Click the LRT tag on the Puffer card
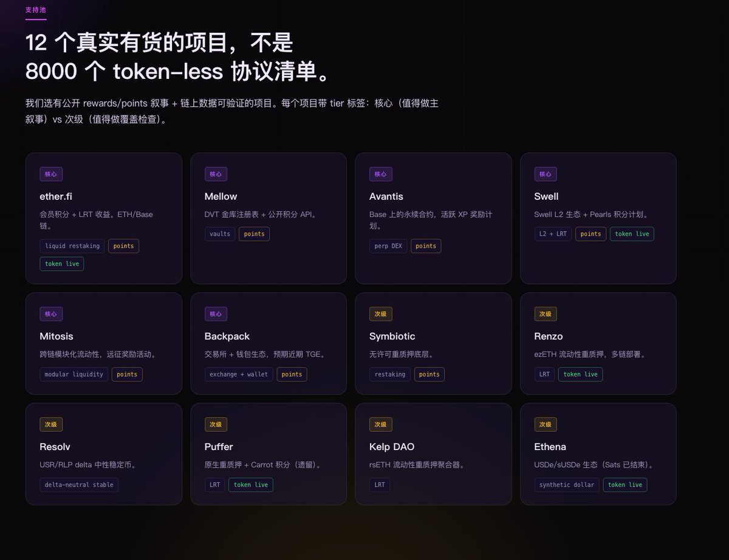The width and height of the screenshot is (729, 560). [x=215, y=485]
